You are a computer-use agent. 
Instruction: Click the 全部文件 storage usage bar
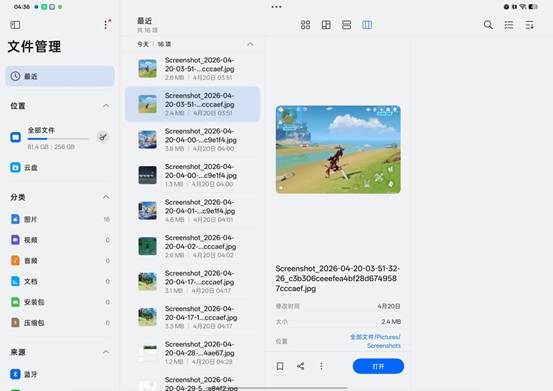[x=58, y=139]
